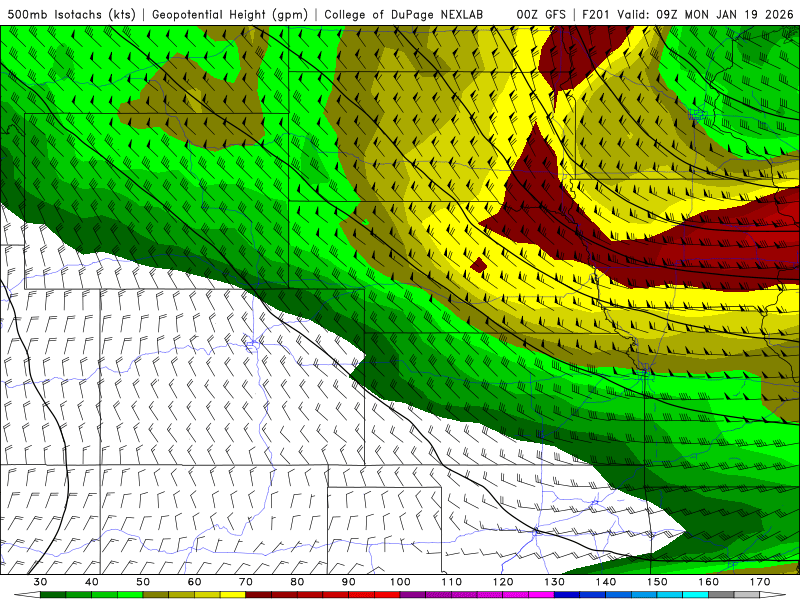Click the small isolated dark red patch on the map

[x=479, y=265]
